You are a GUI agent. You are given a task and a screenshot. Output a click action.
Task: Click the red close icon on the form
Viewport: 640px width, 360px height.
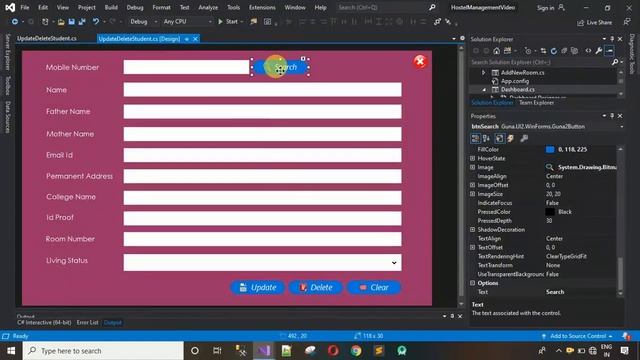pos(420,62)
